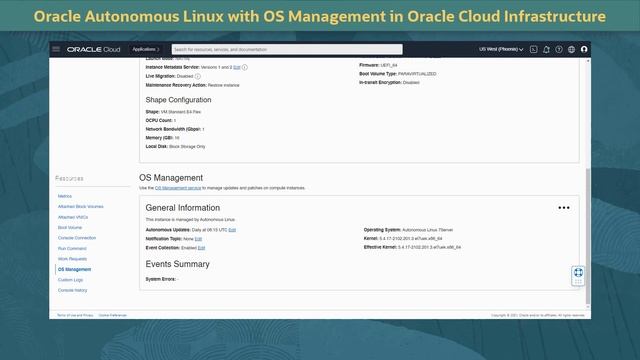640x360 pixels.
Task: Open the language globe icon
Action: (571, 49)
